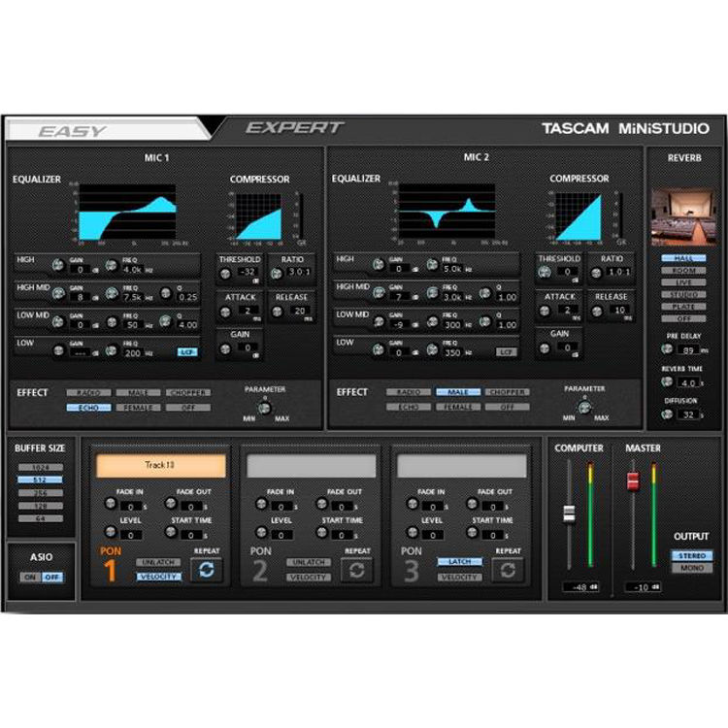Viewport: 728px width, 728px height.
Task: Click the MIC 2 effect parameter knob
Action: click(x=584, y=408)
